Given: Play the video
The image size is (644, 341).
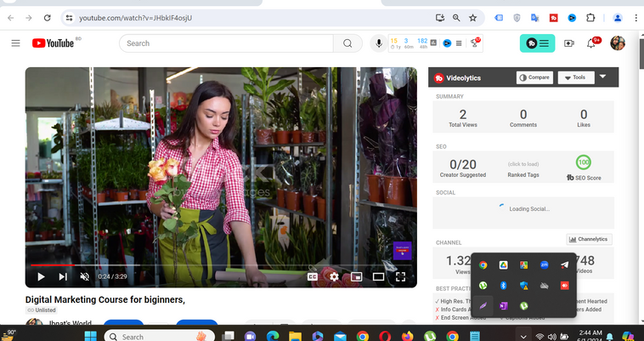Looking at the screenshot, I should [41, 276].
